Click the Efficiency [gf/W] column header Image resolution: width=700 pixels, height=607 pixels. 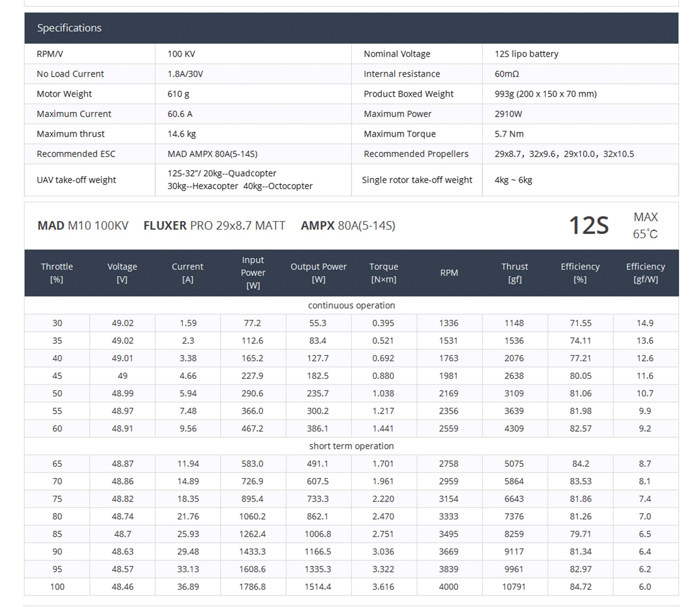(x=645, y=273)
